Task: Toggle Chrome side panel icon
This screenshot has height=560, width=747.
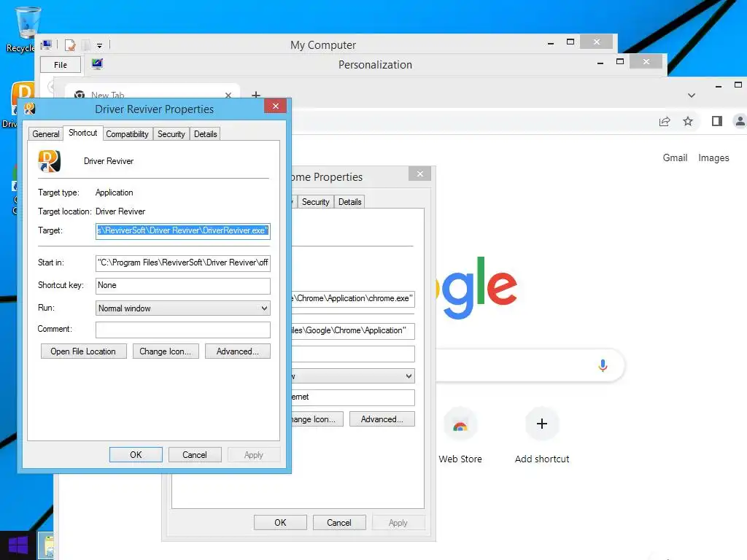Action: [x=716, y=122]
